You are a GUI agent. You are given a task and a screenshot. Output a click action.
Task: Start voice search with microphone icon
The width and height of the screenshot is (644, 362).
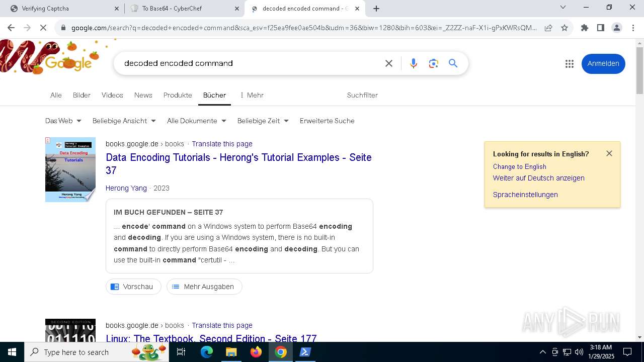[414, 63]
